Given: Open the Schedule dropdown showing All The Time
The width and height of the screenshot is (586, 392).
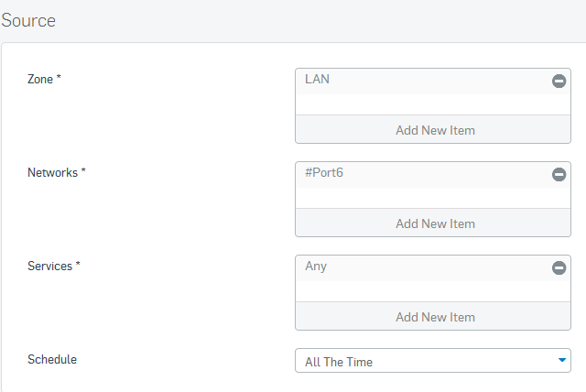Looking at the screenshot, I should pyautogui.click(x=433, y=361).
